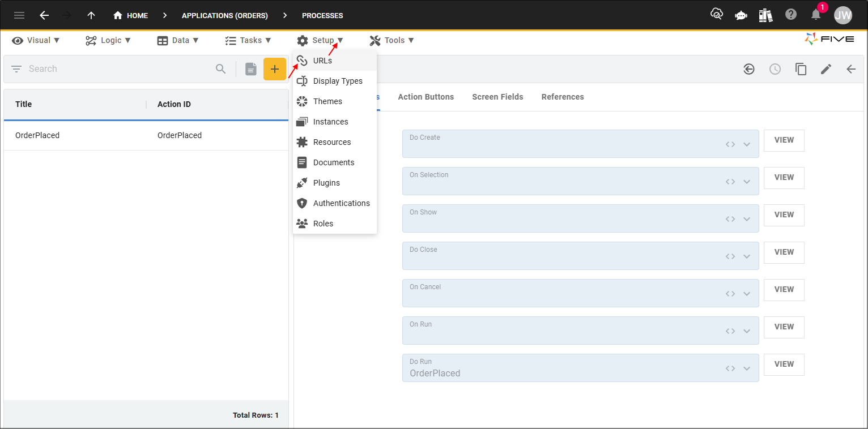
Task: Open the help question mark icon
Action: pos(791,15)
